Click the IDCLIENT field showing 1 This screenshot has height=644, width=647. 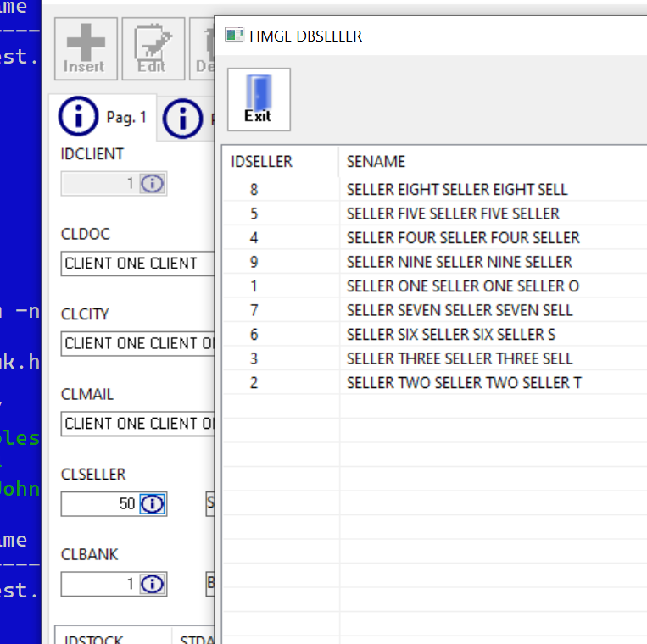point(100,184)
